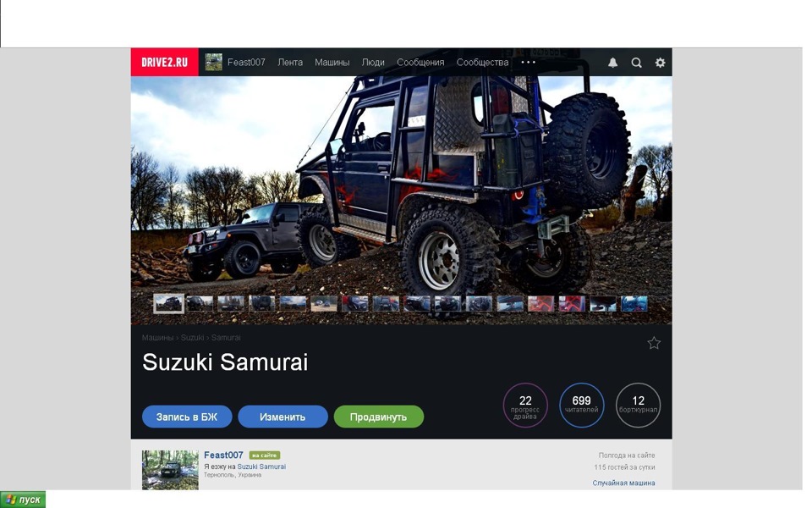This screenshot has width=812, height=508.
Task: Click the green Продвинуть button
Action: (379, 417)
